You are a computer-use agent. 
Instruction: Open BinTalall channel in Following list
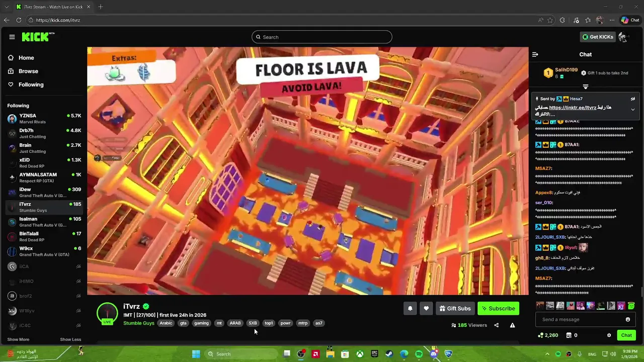44,236
